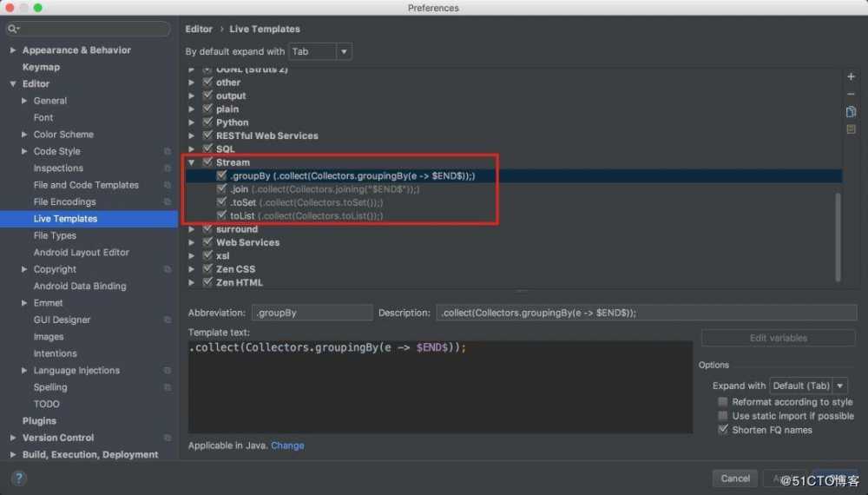Click project-level marker icon beside Version Control
868x495 pixels.
[168, 438]
